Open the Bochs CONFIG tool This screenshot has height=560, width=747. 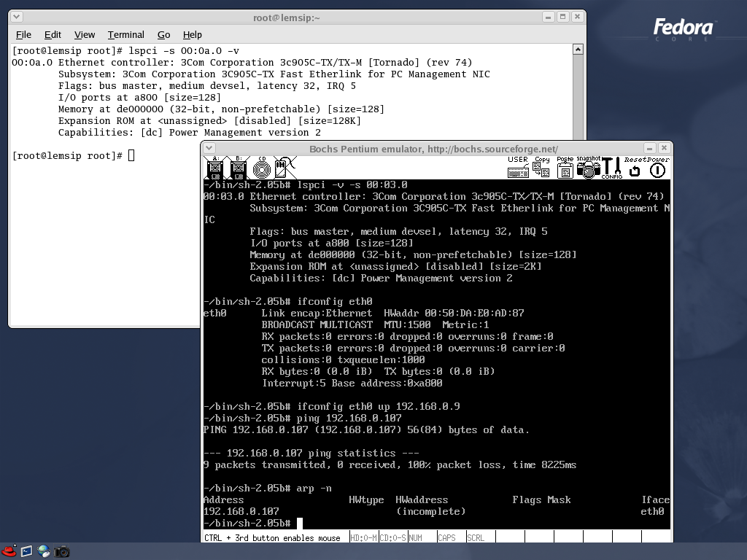[612, 168]
